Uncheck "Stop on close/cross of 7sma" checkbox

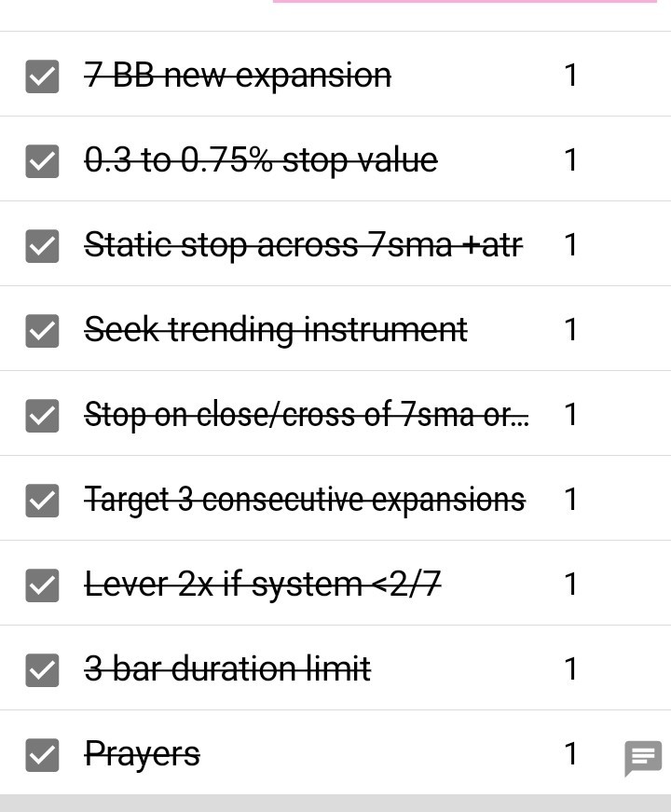[42, 416]
